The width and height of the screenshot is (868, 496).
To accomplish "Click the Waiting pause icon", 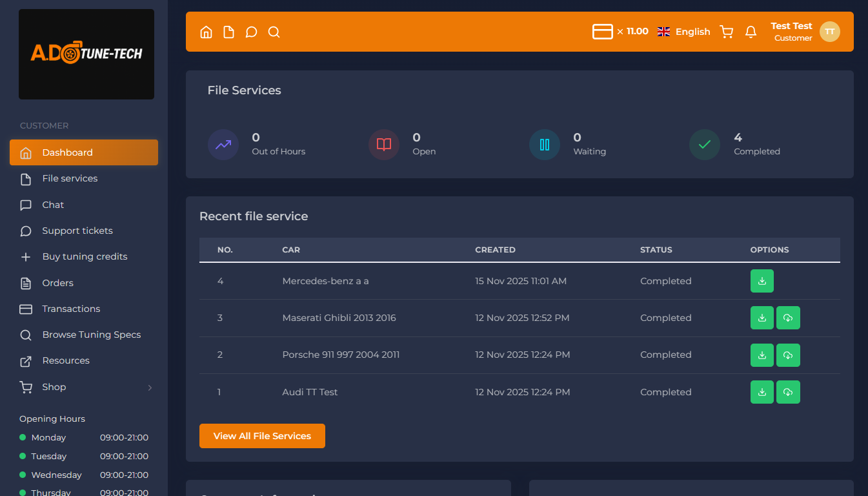I will point(545,145).
